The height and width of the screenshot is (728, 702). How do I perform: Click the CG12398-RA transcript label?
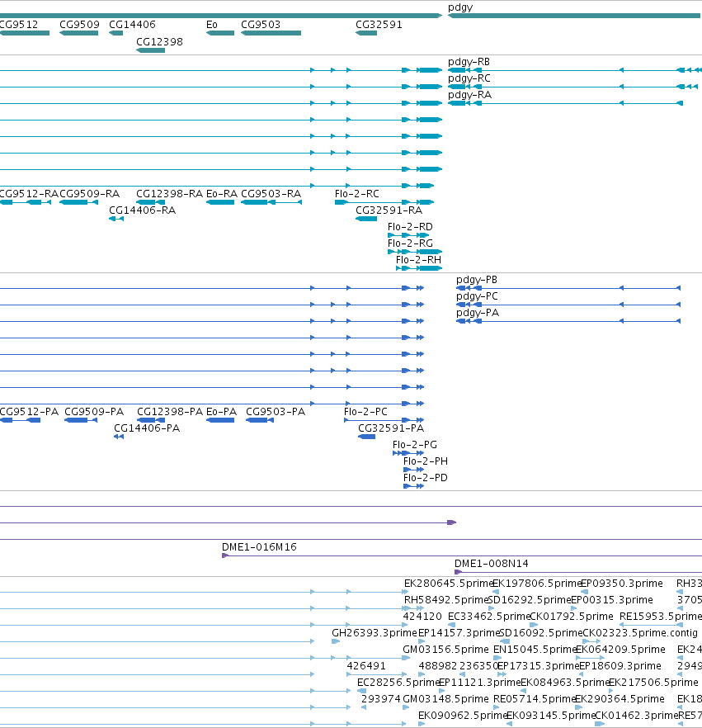(169, 194)
